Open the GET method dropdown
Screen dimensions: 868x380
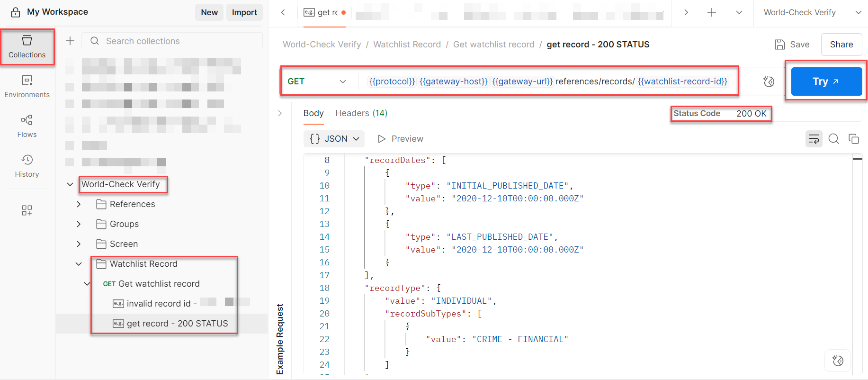click(317, 81)
